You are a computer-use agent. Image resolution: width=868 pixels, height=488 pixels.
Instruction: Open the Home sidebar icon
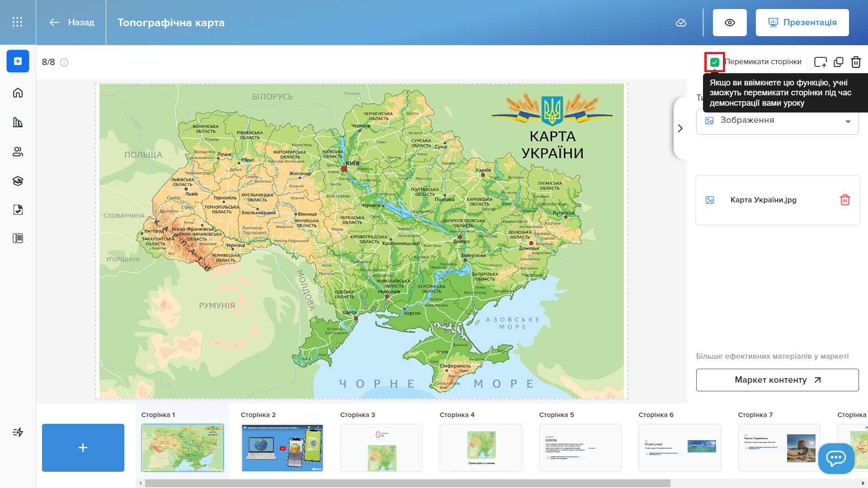click(x=18, y=93)
